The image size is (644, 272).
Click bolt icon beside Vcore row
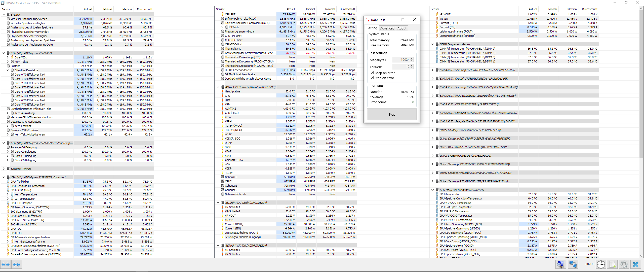click(x=223, y=117)
